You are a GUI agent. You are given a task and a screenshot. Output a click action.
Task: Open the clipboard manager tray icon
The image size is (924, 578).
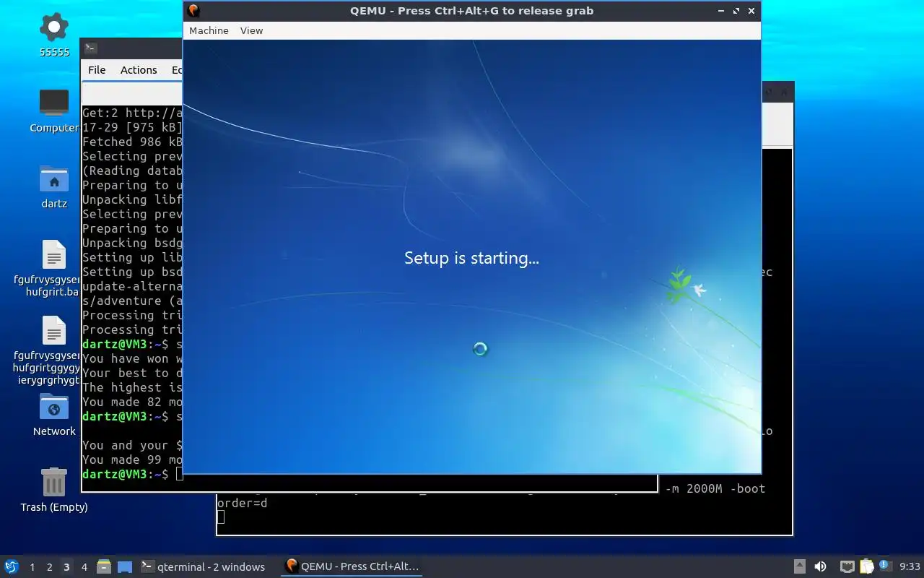[x=866, y=567]
